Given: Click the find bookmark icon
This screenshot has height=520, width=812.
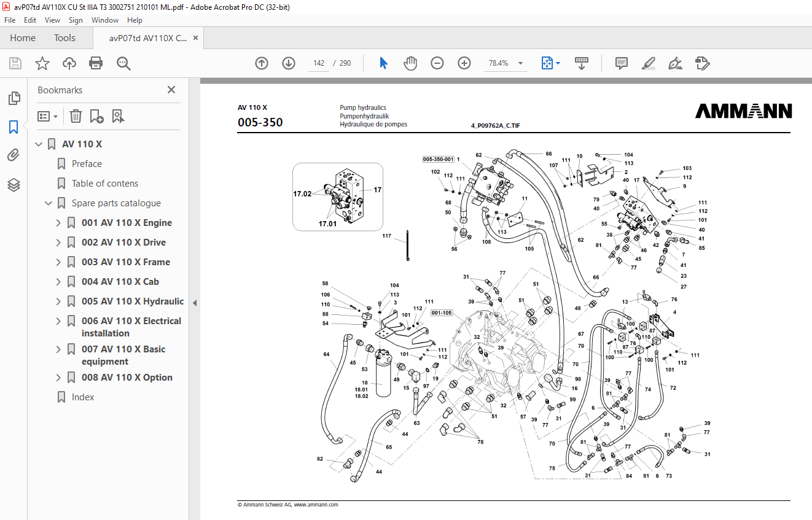Looking at the screenshot, I should coord(118,116).
